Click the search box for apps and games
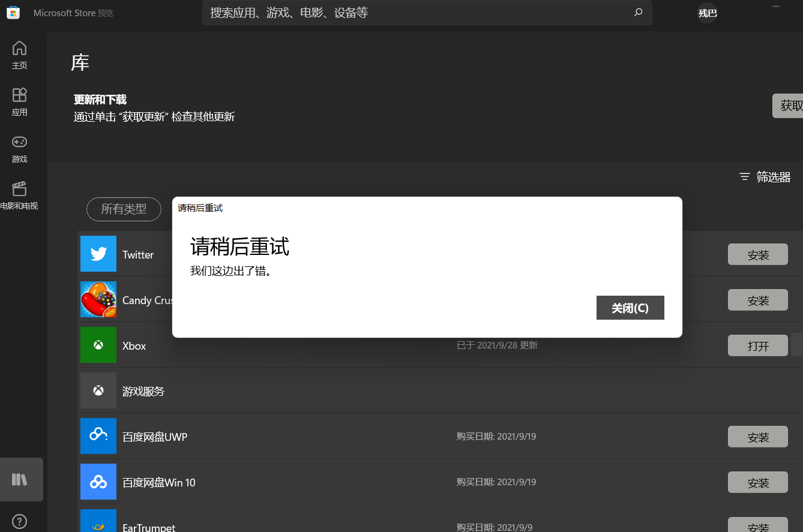The image size is (803, 532). [x=427, y=13]
